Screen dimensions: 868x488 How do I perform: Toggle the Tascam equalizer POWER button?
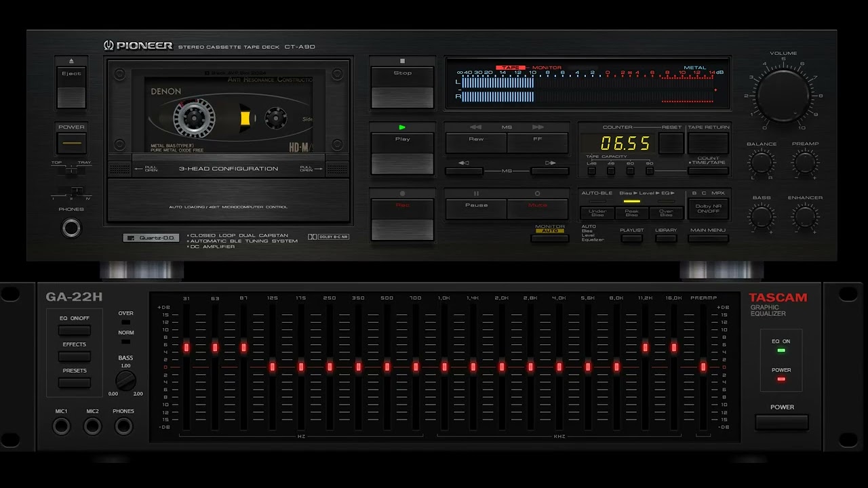(x=782, y=422)
